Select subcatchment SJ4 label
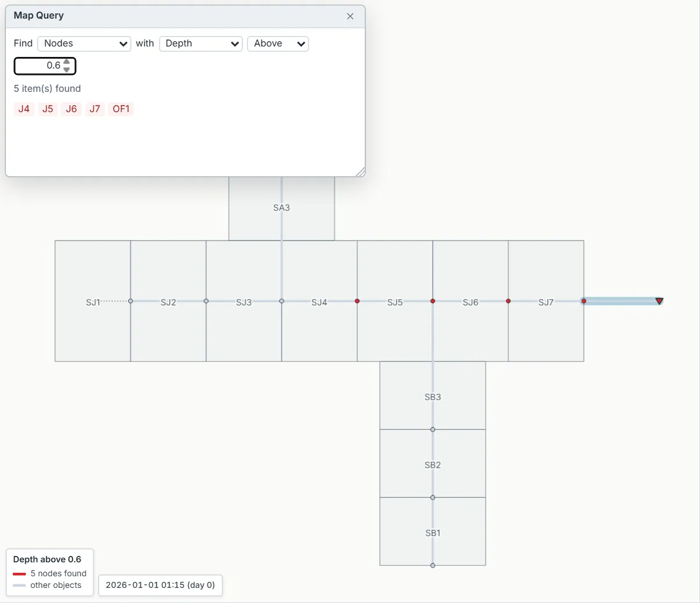 (x=320, y=302)
